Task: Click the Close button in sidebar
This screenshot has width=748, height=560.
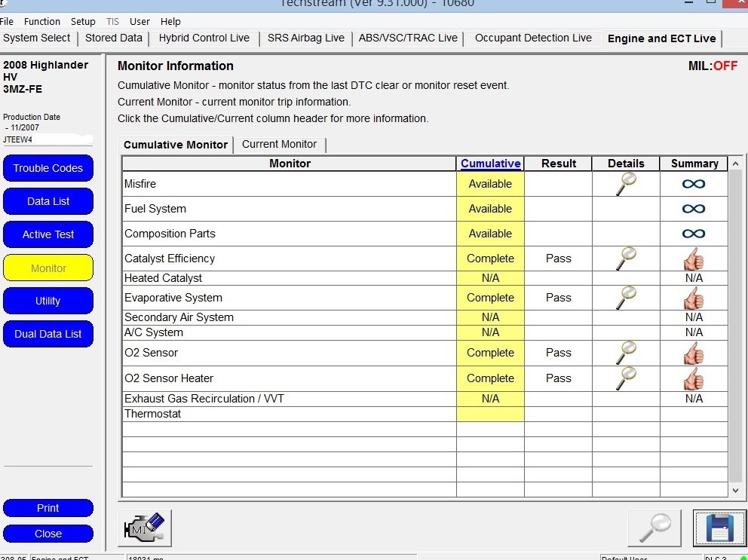Action: click(x=48, y=534)
